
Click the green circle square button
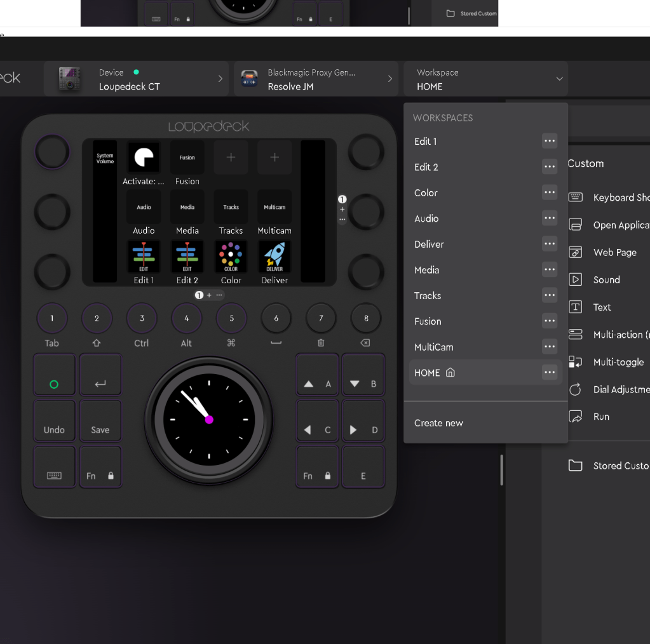[54, 375]
